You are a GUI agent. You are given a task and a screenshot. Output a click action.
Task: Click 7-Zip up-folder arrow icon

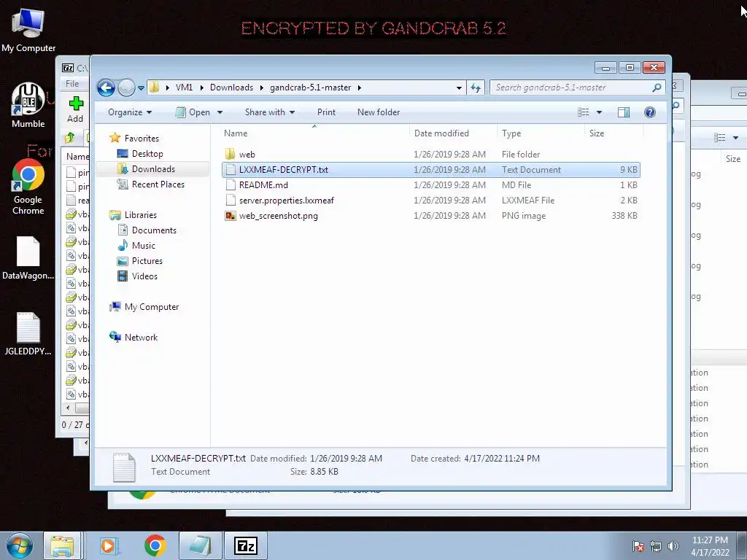[69, 138]
